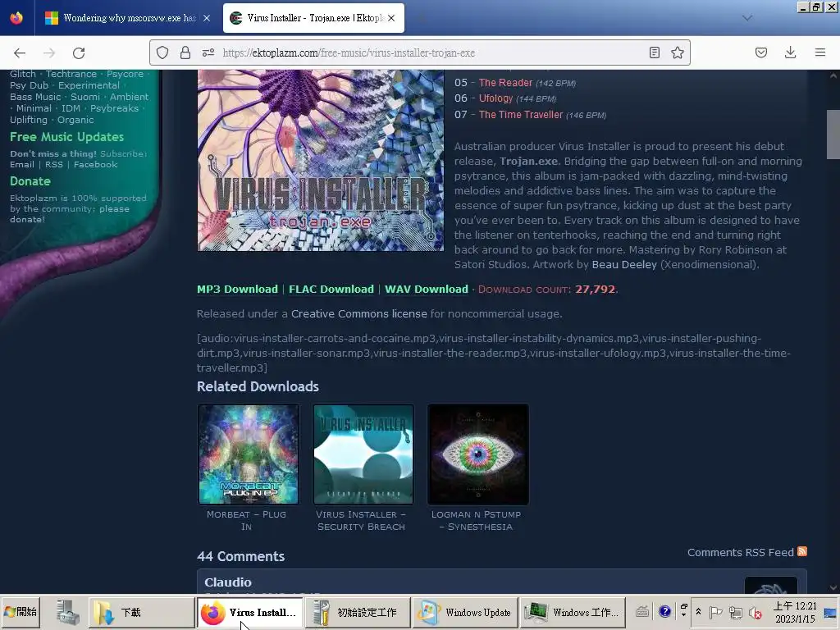Open the RSS sidebar subscribe link
The width and height of the screenshot is (840, 630).
[53, 164]
